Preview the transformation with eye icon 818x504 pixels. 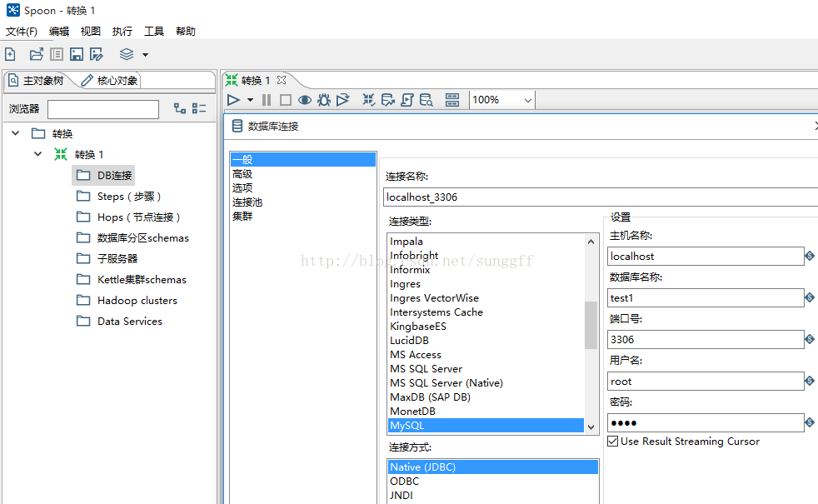[x=305, y=100]
